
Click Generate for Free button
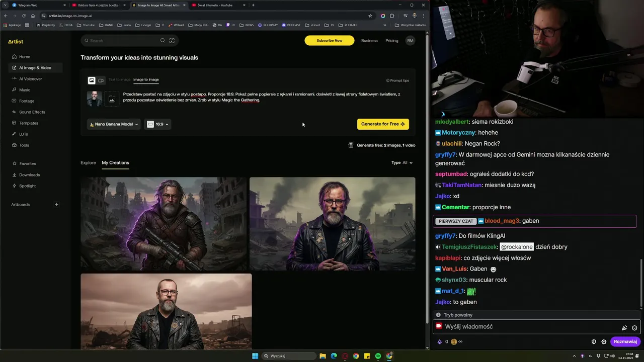click(x=383, y=124)
